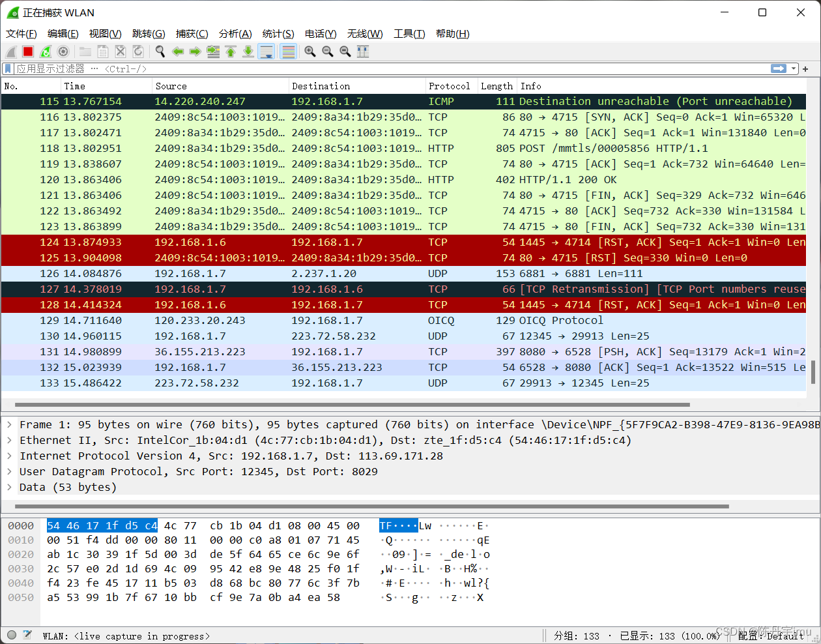Add a display filter button with plus
The height and width of the screenshot is (644, 821).
click(806, 68)
